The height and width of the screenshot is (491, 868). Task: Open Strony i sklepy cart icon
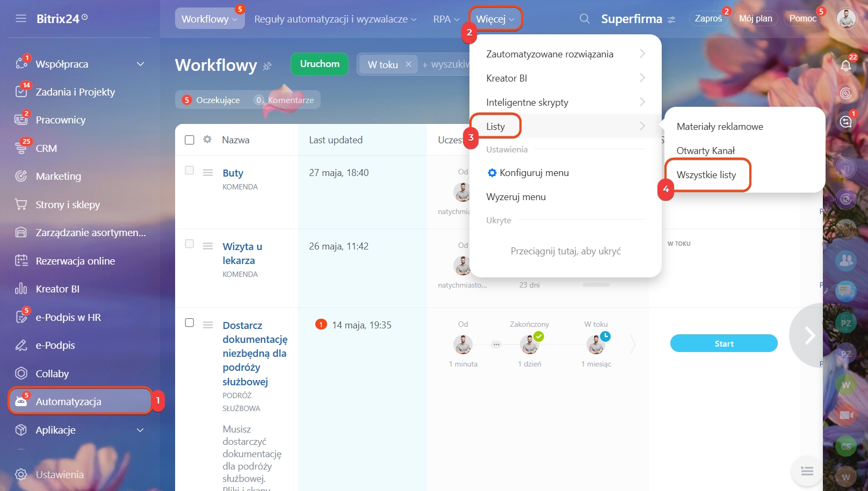21,204
